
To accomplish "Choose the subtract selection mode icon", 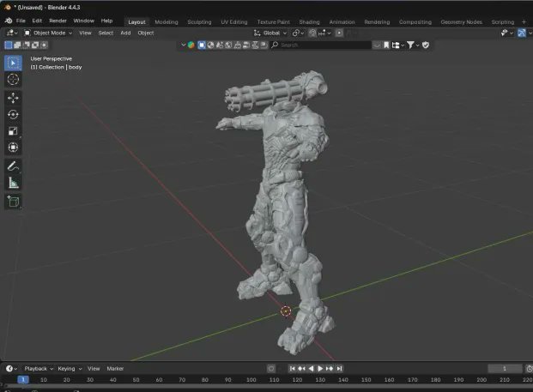I will click(x=26, y=45).
